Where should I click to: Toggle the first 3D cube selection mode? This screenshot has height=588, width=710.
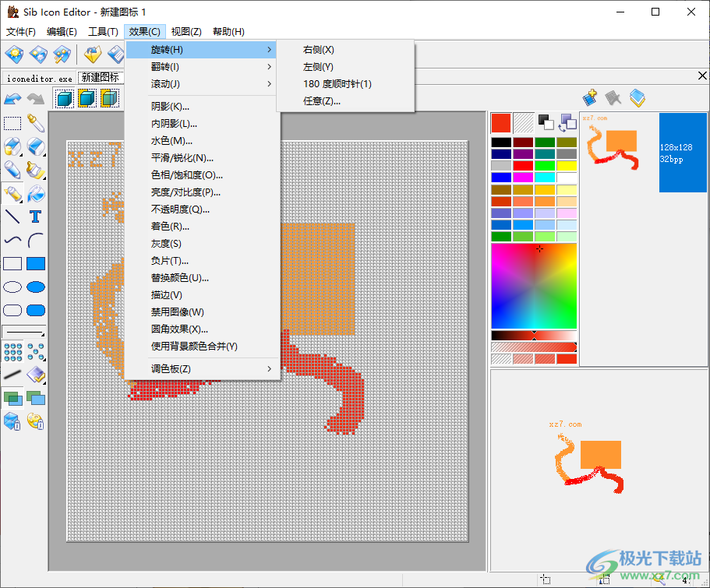pos(65,98)
